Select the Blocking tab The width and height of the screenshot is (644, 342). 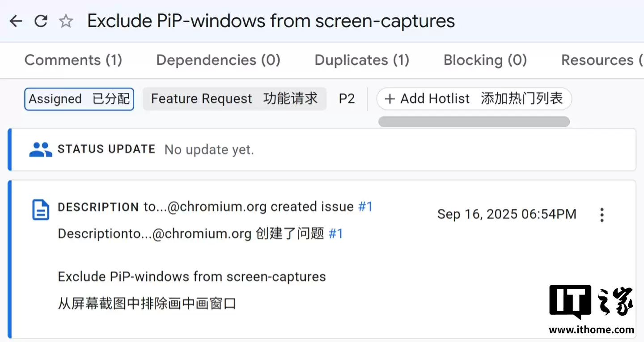pyautogui.click(x=485, y=59)
